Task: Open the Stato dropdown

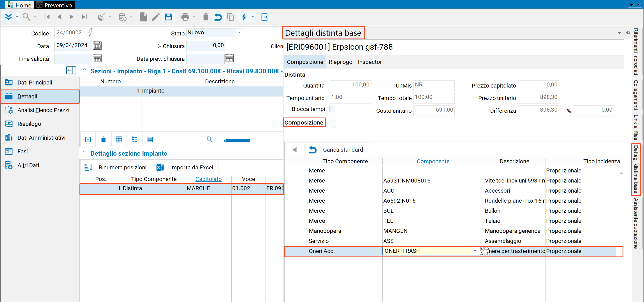Action: [x=239, y=33]
